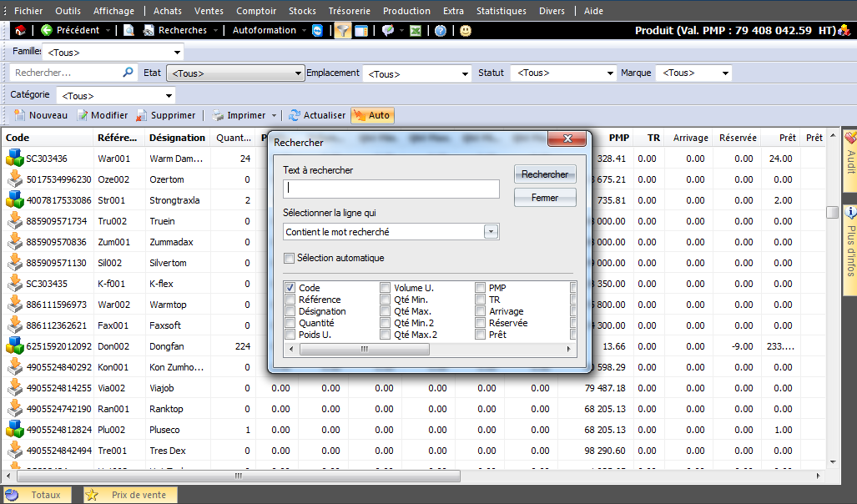Check the Désignation field checkbox
This screenshot has width=857, height=504.
tap(290, 311)
